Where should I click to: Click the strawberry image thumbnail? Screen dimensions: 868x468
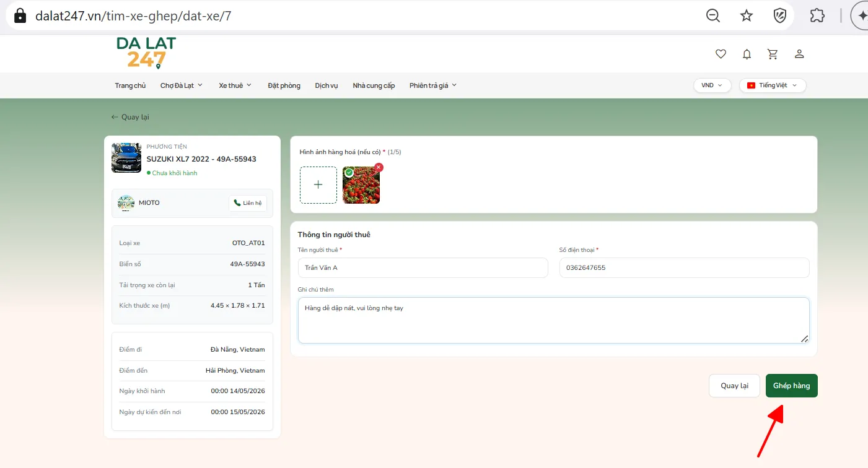361,185
